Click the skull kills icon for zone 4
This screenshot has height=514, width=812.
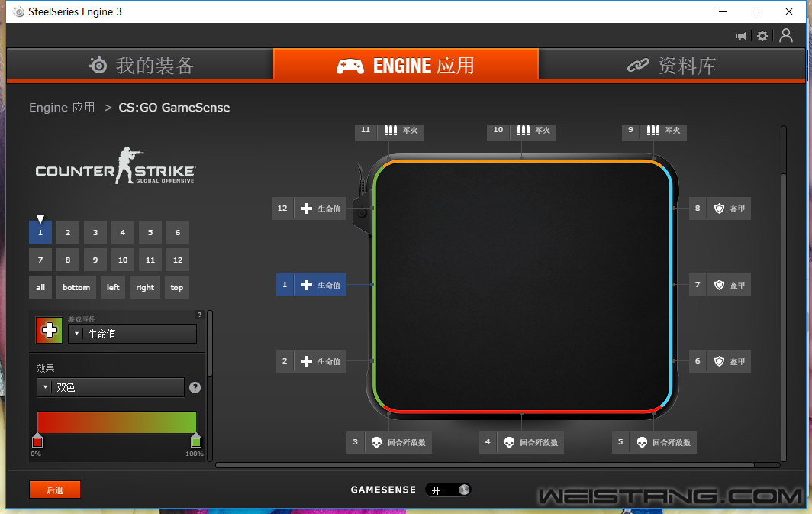pyautogui.click(x=509, y=442)
